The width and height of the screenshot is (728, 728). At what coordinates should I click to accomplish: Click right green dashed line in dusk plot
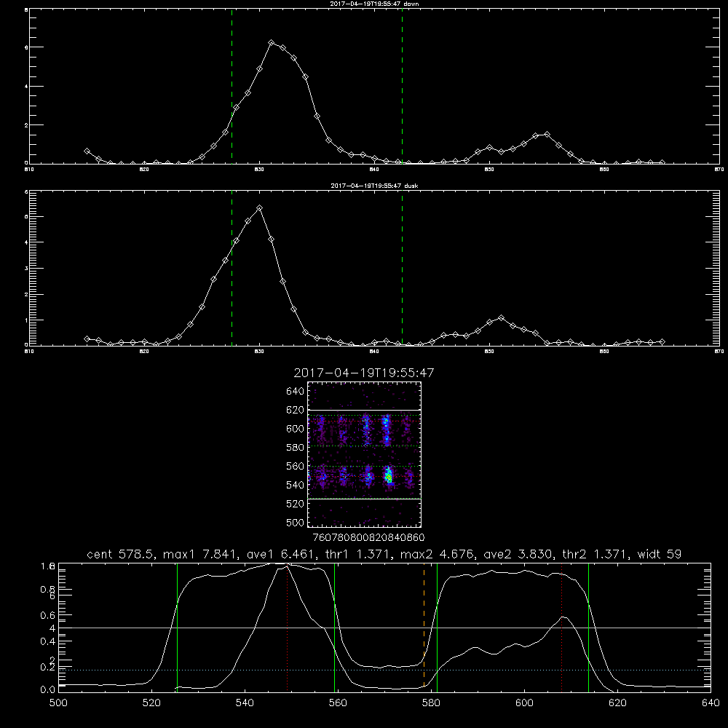402,268
